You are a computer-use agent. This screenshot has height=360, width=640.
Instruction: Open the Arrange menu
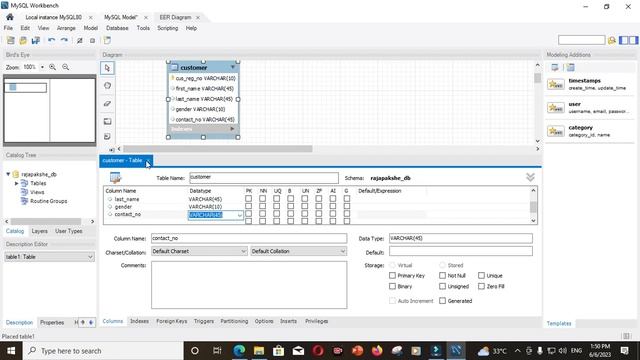pyautogui.click(x=66, y=28)
